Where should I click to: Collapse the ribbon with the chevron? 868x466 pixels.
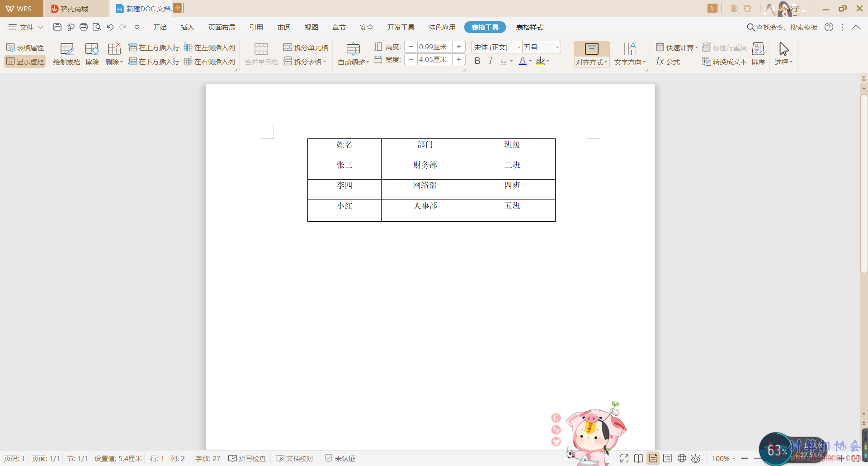click(x=856, y=27)
